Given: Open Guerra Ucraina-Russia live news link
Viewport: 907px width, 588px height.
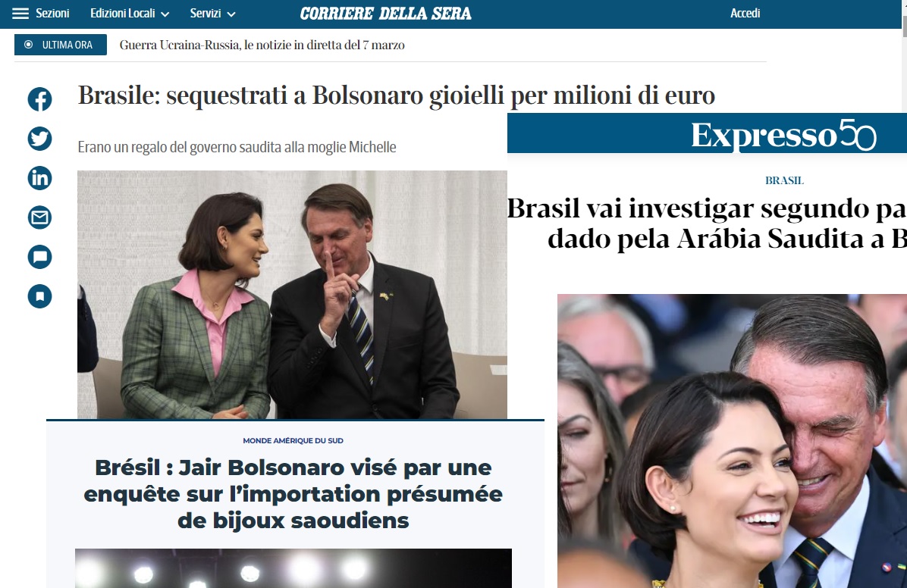Looking at the screenshot, I should click(x=262, y=45).
